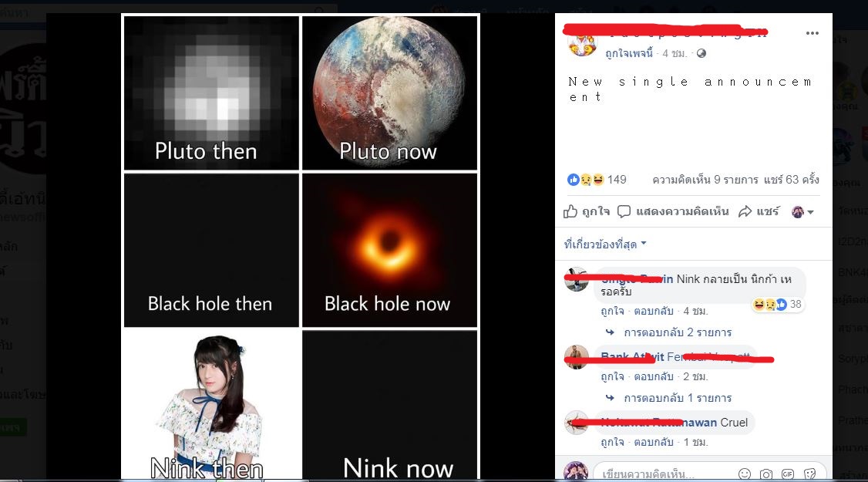The image size is (868, 482).
Task: View the 149 reactions summary
Action: 597,180
